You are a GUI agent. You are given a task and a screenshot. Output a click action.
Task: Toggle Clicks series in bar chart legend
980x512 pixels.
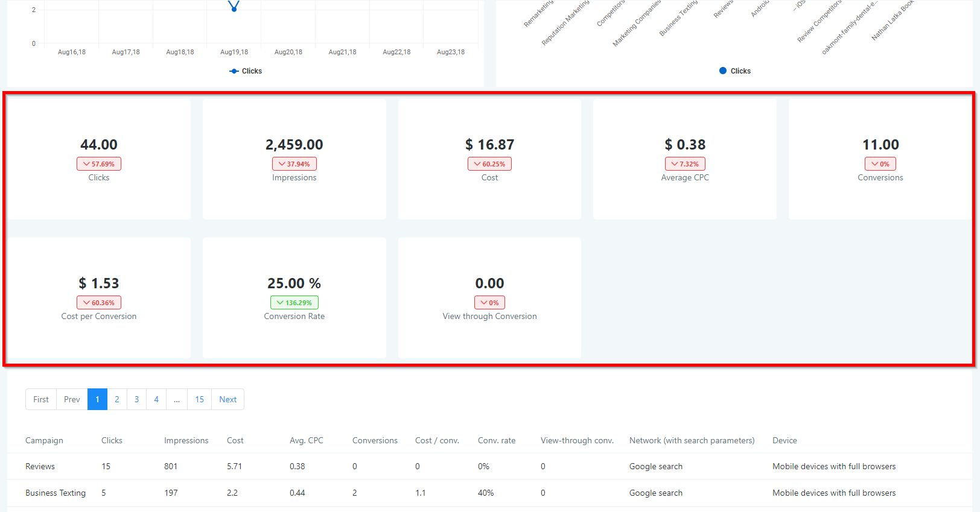point(734,71)
